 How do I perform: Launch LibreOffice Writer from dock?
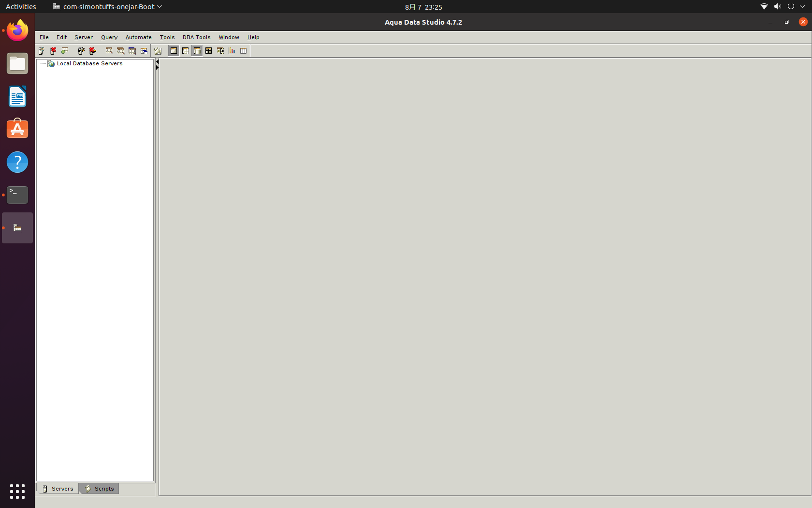coord(17,96)
